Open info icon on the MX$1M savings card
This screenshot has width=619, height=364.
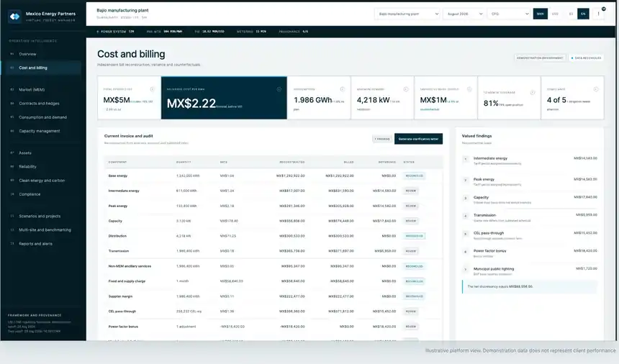469,89
